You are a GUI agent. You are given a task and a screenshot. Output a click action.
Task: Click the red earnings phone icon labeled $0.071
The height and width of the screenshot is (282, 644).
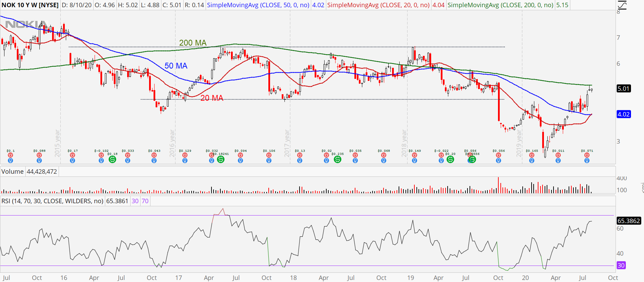coord(587,155)
